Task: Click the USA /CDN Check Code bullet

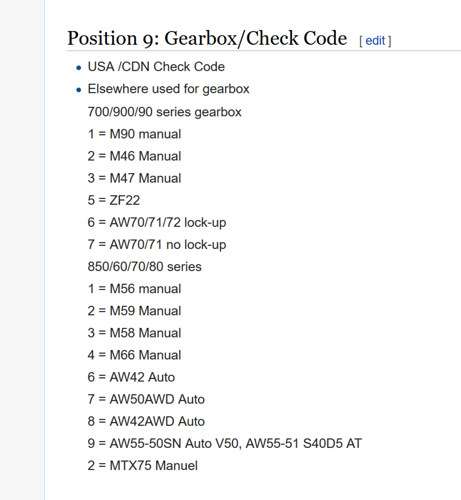Action: pyautogui.click(x=156, y=67)
